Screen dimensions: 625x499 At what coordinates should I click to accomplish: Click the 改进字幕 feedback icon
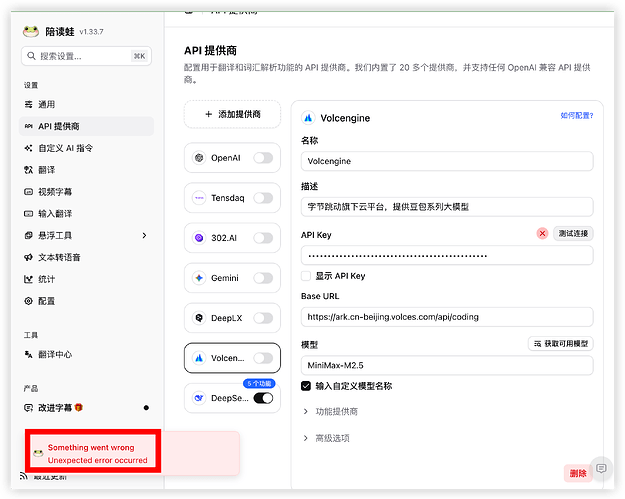tap(28, 408)
